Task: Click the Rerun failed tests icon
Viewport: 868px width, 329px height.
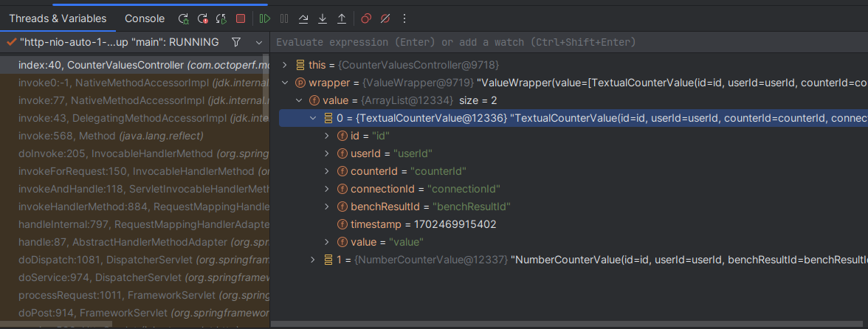Action: click(202, 18)
